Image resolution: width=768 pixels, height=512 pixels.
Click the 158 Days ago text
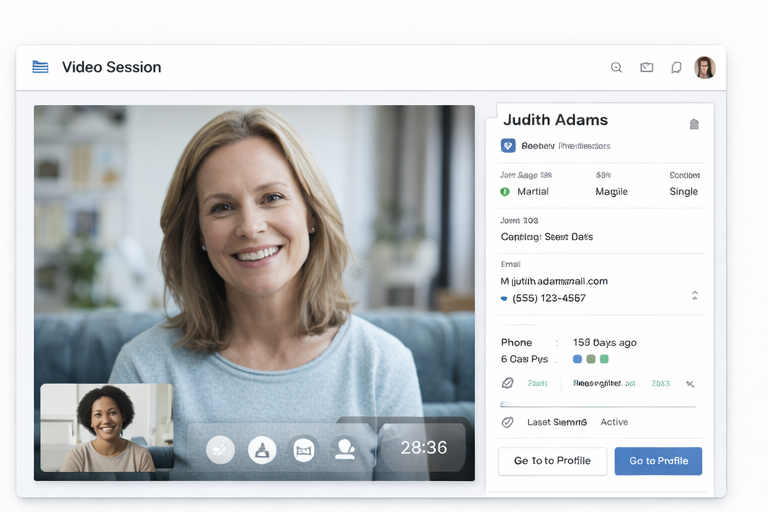pos(604,342)
